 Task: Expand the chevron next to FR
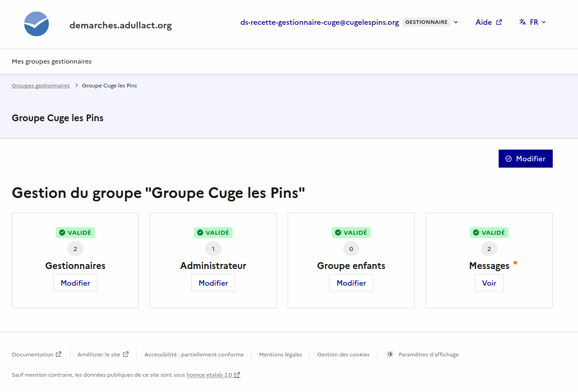click(544, 22)
